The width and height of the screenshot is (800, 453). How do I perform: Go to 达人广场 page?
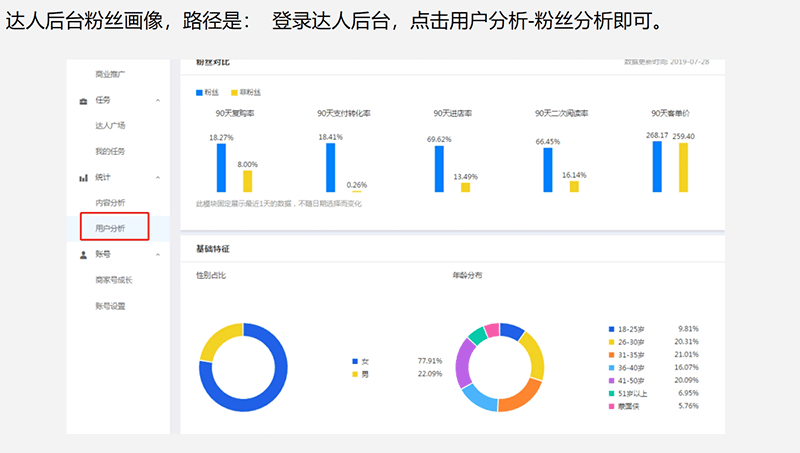click(110, 126)
